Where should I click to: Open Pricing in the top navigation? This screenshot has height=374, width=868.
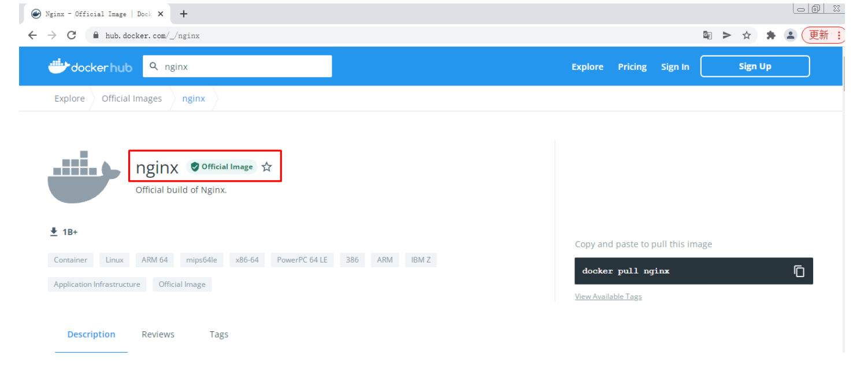(x=632, y=67)
